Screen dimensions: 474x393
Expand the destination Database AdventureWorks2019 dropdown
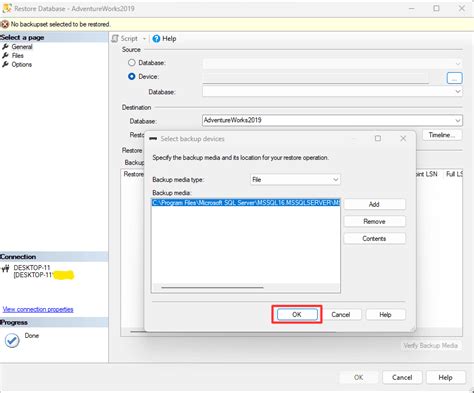pyautogui.click(x=458, y=120)
